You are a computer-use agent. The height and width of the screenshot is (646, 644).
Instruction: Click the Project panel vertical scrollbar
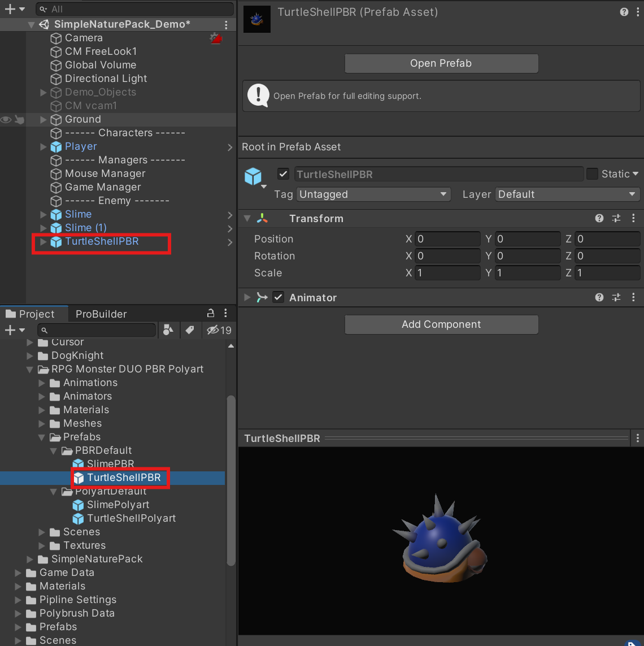click(x=231, y=480)
